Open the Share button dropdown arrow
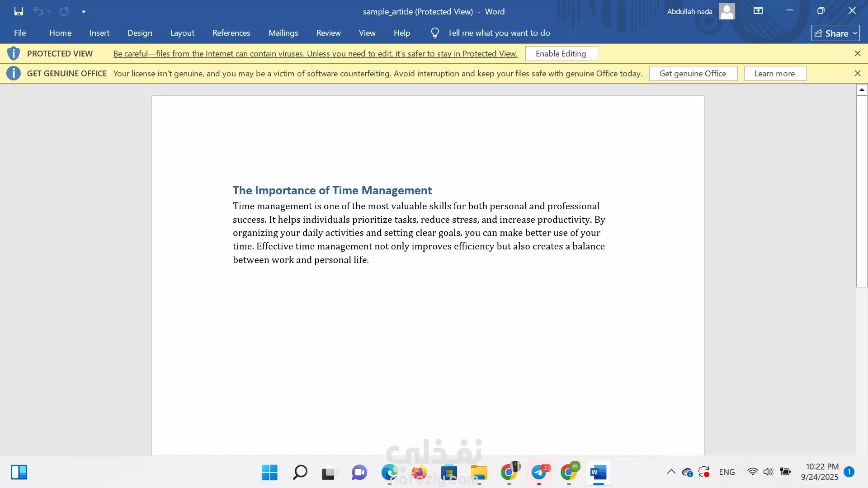Viewport: 868px width, 488px height. point(855,33)
